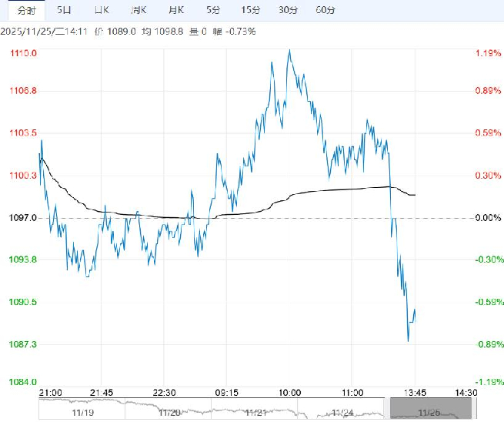Image resolution: width=504 pixels, height=422 pixels.
Task: Jump to 11/19 in the date navigator
Action: 81,413
